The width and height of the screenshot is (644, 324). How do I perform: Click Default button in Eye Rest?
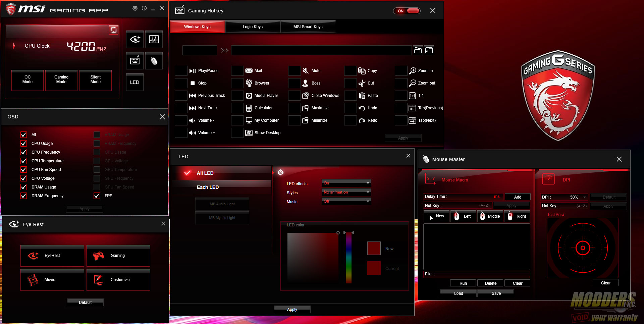pyautogui.click(x=85, y=303)
